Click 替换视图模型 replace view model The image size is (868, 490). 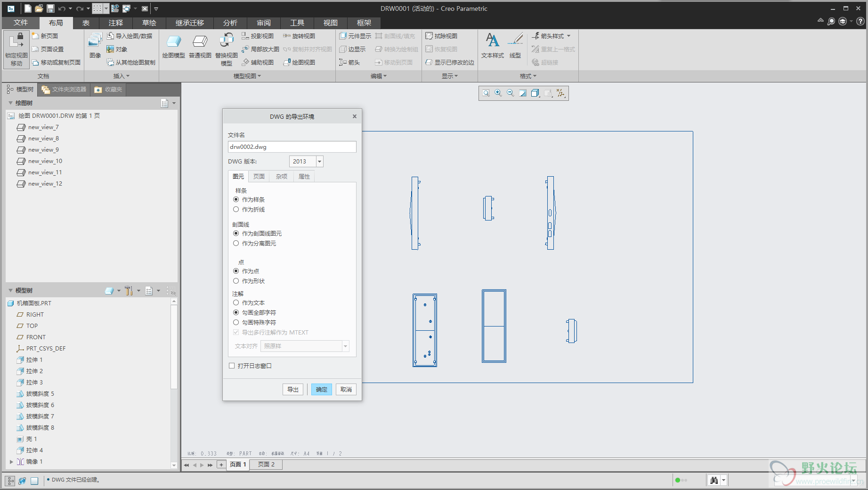(x=227, y=49)
